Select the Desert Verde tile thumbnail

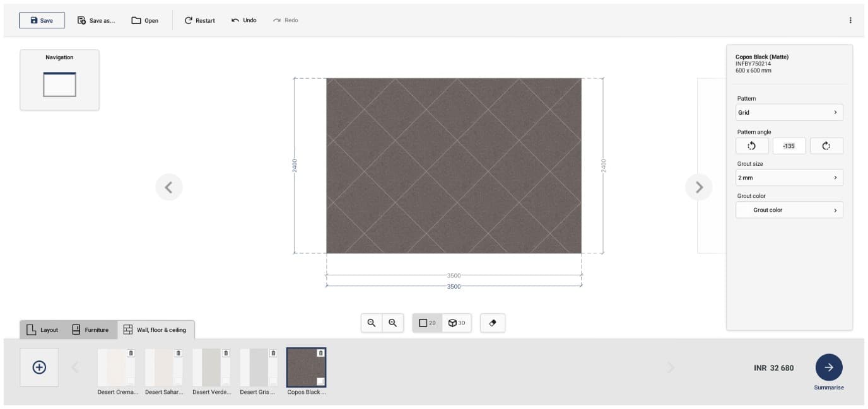coord(211,367)
